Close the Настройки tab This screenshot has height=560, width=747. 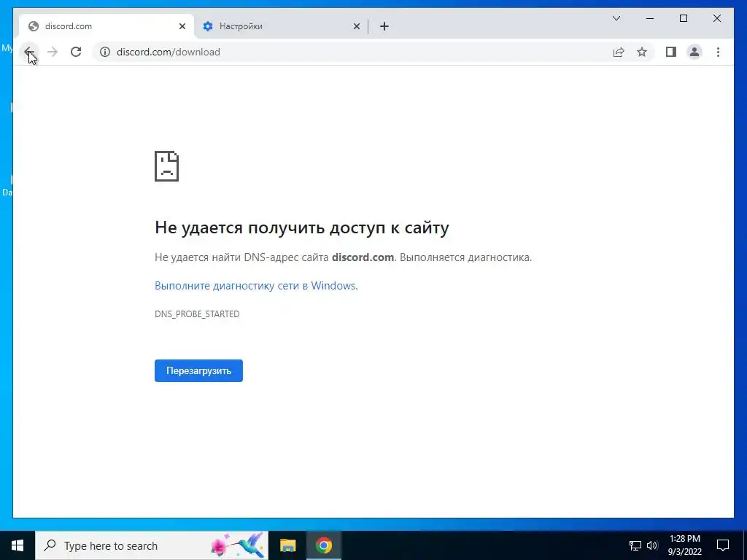click(356, 26)
